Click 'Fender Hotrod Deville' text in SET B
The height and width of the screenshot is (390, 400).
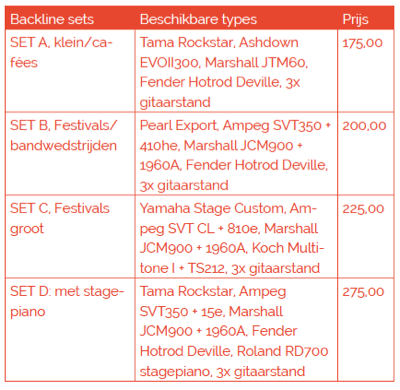[x=256, y=165]
